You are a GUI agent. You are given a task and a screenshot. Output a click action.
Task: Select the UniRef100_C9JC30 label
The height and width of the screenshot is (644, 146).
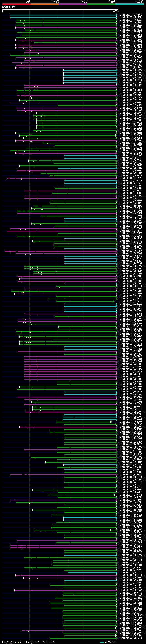131,259
